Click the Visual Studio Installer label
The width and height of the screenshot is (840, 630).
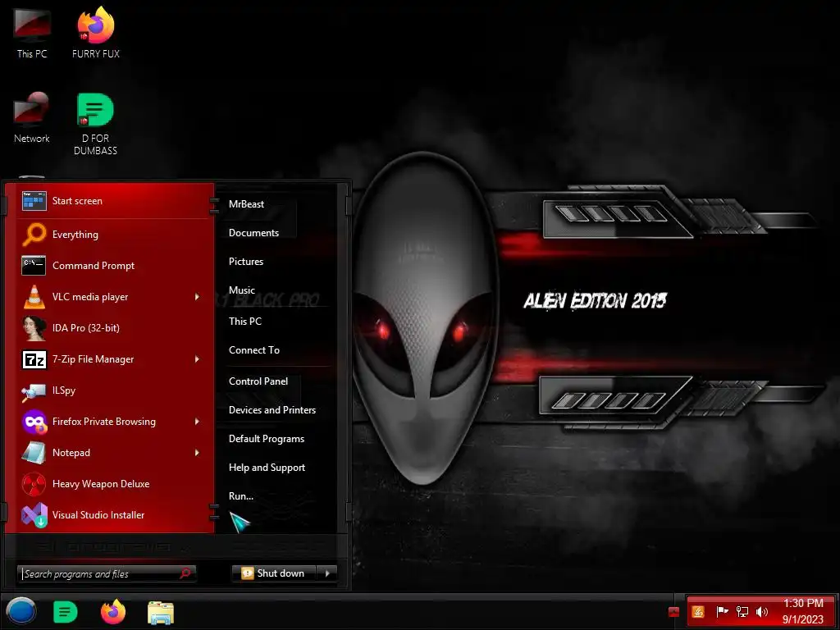98,515
